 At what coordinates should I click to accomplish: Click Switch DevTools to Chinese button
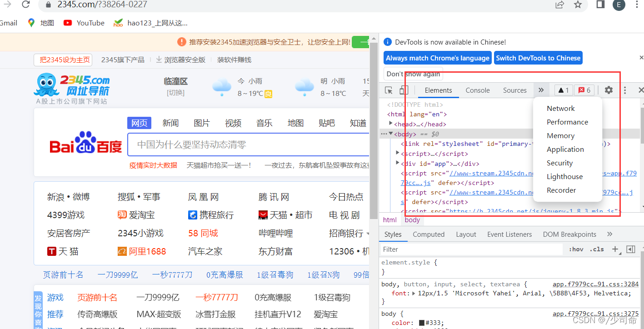tap(538, 58)
